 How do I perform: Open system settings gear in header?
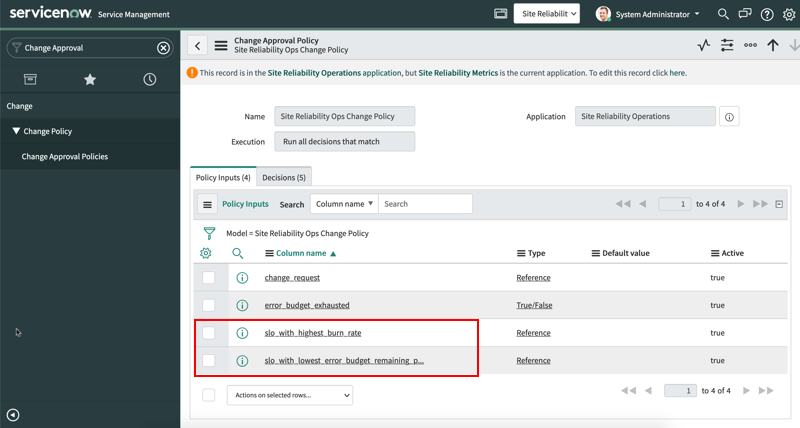(x=789, y=14)
